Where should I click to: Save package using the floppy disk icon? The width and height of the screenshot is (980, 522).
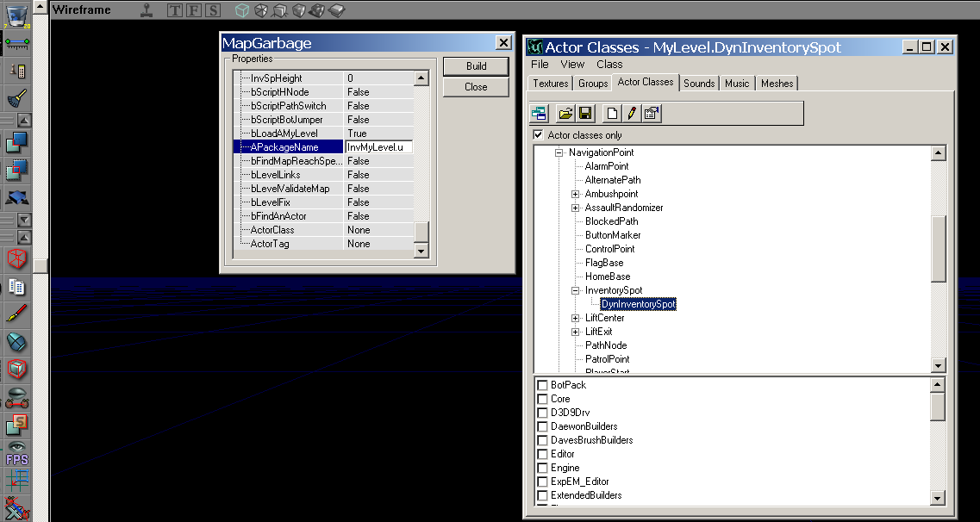click(x=584, y=113)
